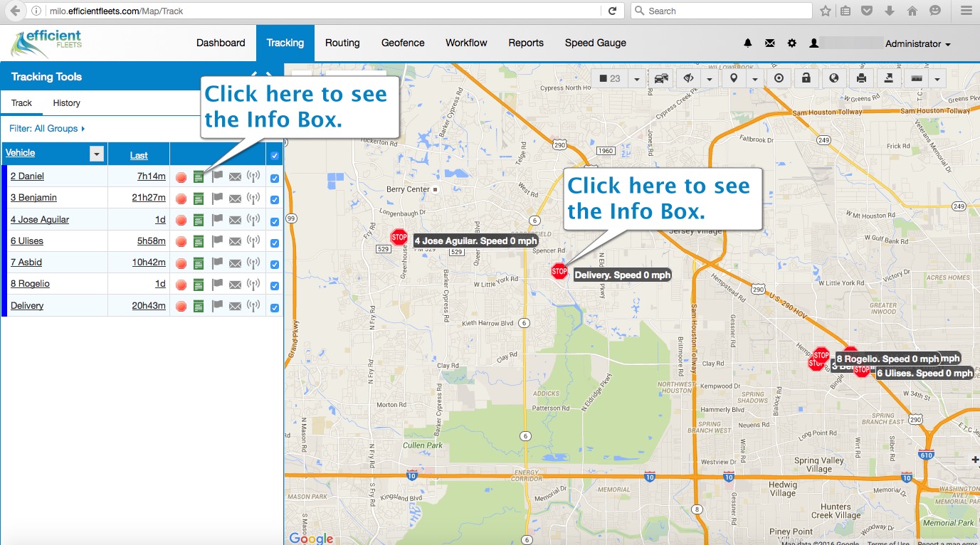980x545 pixels.
Task: Click the target circle icon on map toolbar
Action: click(779, 78)
